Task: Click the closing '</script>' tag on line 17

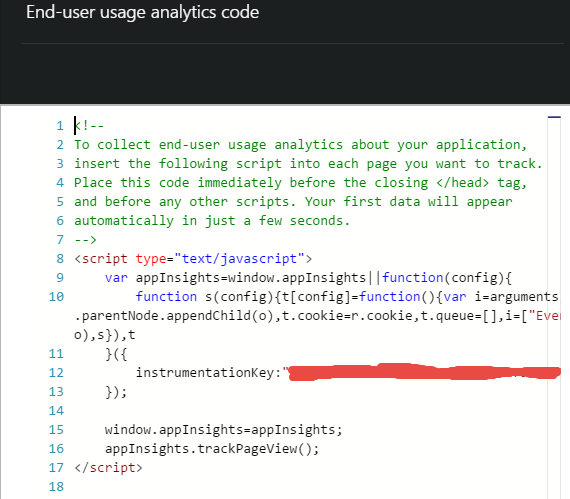Action: (108, 468)
